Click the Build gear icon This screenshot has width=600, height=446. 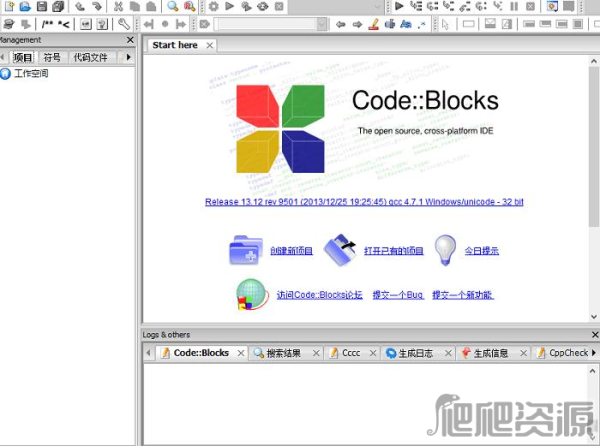(x=213, y=6)
